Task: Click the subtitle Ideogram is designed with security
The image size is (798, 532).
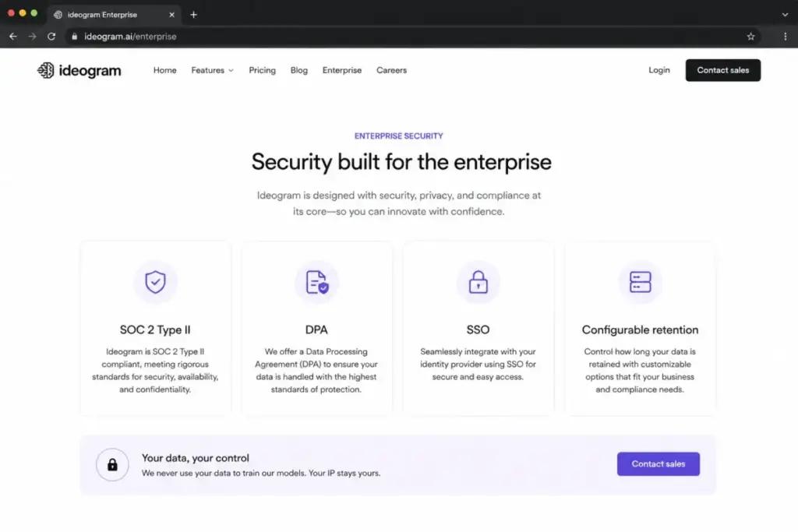Action: pos(398,203)
